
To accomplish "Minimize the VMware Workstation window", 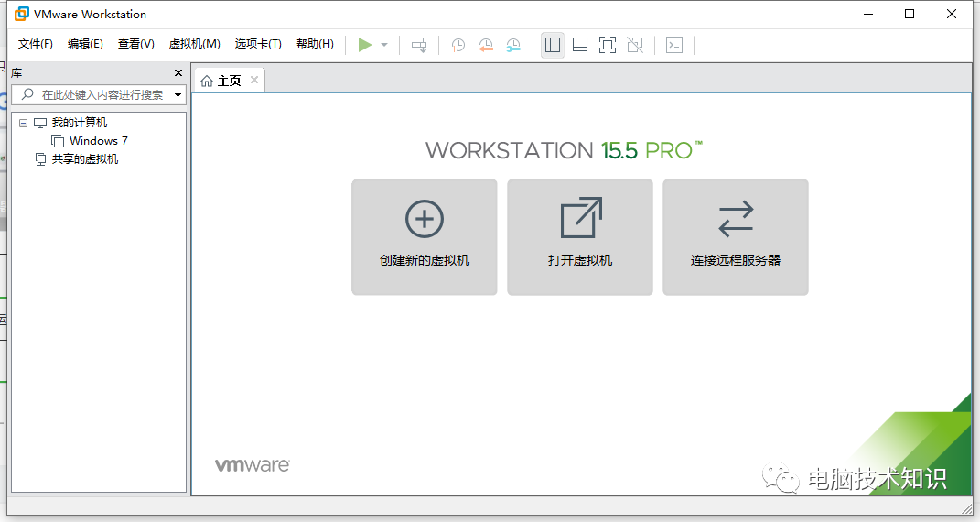I will click(868, 14).
